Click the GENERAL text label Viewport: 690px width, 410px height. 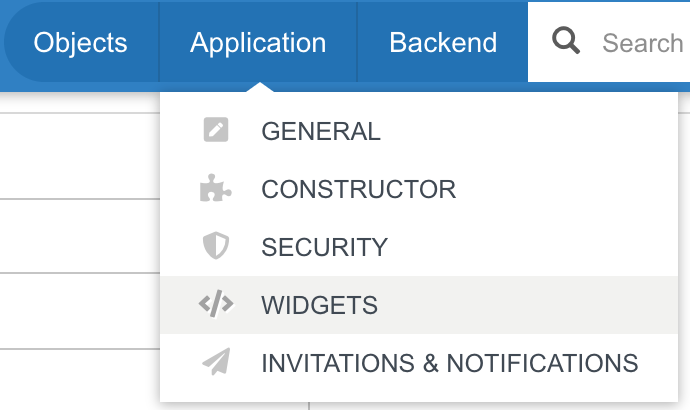click(x=321, y=131)
